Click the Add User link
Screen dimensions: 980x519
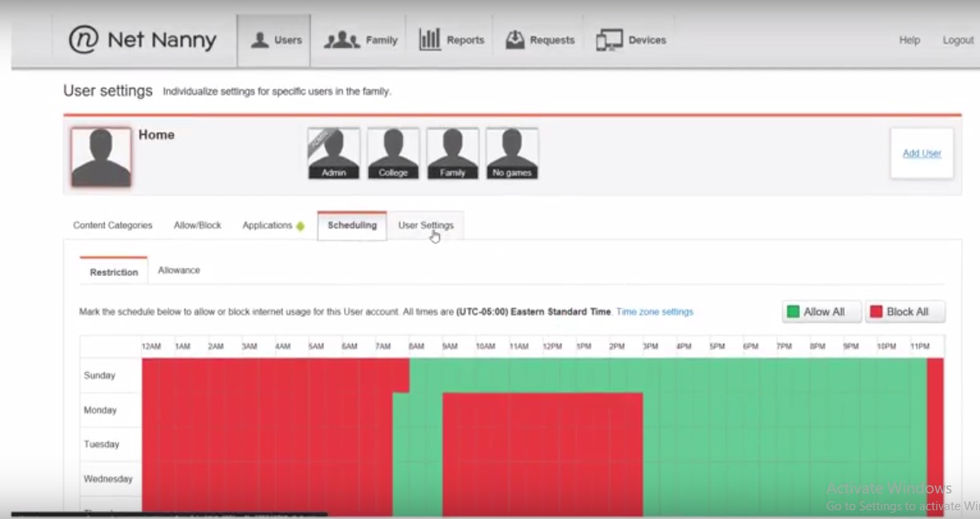pyautogui.click(x=922, y=154)
